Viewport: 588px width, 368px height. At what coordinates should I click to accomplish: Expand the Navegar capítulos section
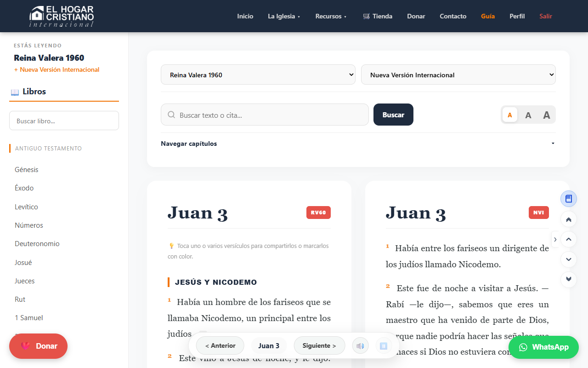pos(358,144)
